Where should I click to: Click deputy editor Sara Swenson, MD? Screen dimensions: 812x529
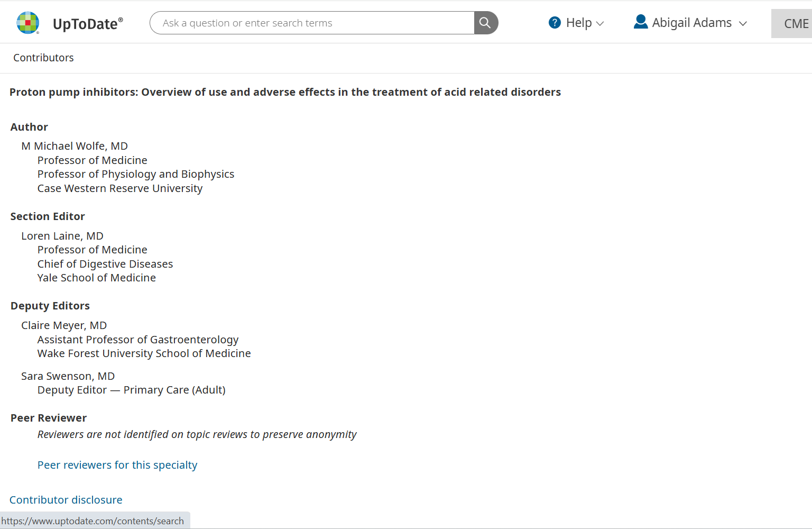[68, 376]
